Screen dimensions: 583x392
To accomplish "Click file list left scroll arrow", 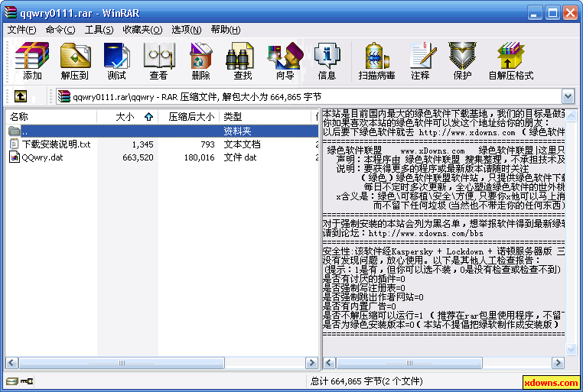I will point(11,363).
